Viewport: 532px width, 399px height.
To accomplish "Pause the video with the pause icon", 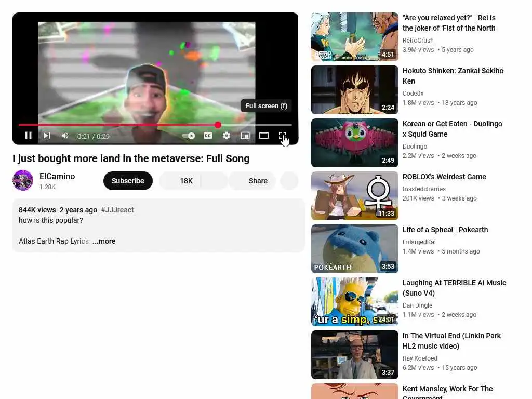I will pyautogui.click(x=29, y=136).
